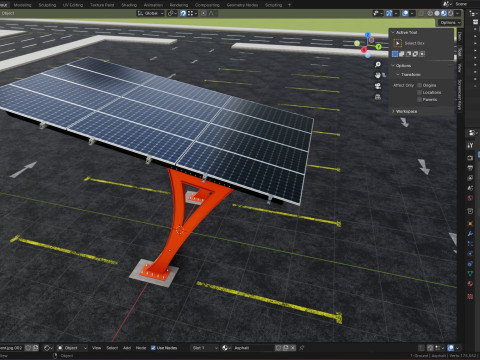Click the red X axis gizmo ball
This screenshot has height=360, width=480.
(x=364, y=50)
